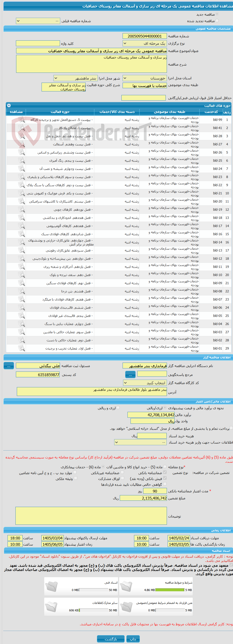Screen dimensions: 233x644
Task: Sort by کدخدمت column header
Action: click(211, 112)
